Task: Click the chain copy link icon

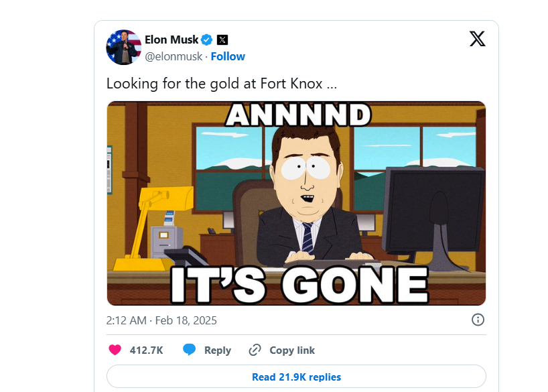Action: 255,350
